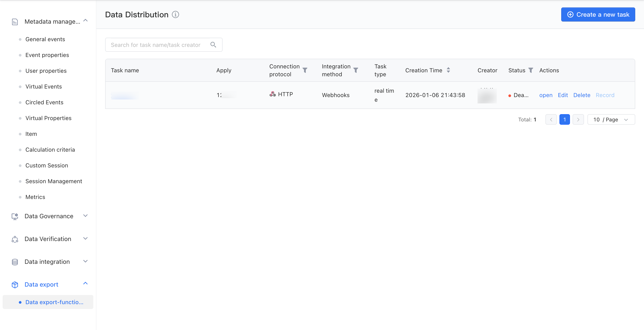The width and height of the screenshot is (644, 330).
Task: Open the Integration method filter icon
Action: pos(356,70)
